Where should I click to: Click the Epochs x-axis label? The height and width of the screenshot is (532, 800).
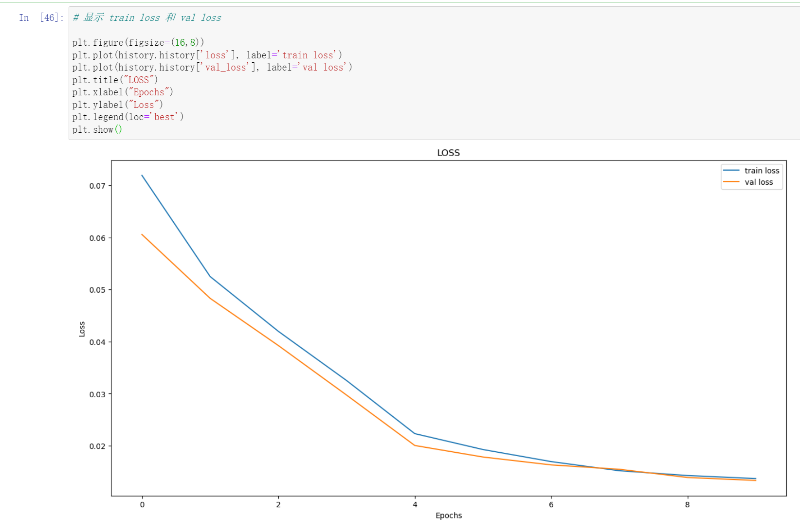[x=449, y=515]
